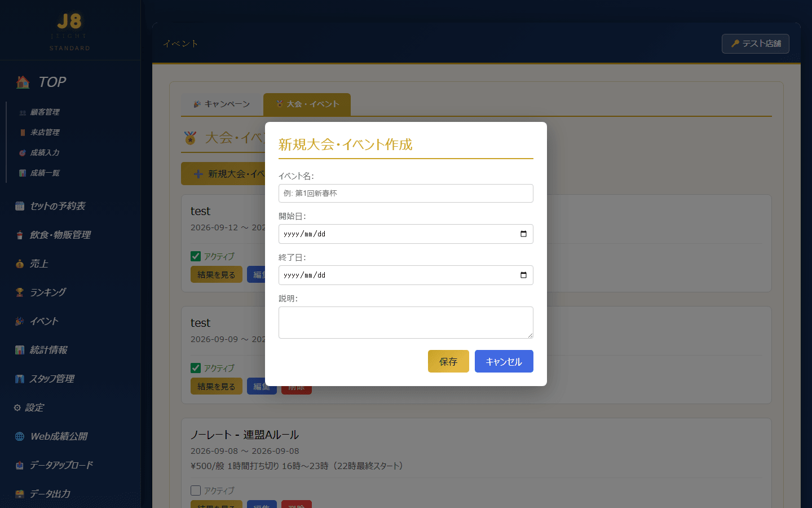Click the 新規大会・イベント add button
This screenshot has height=508, width=812.
pos(223,174)
